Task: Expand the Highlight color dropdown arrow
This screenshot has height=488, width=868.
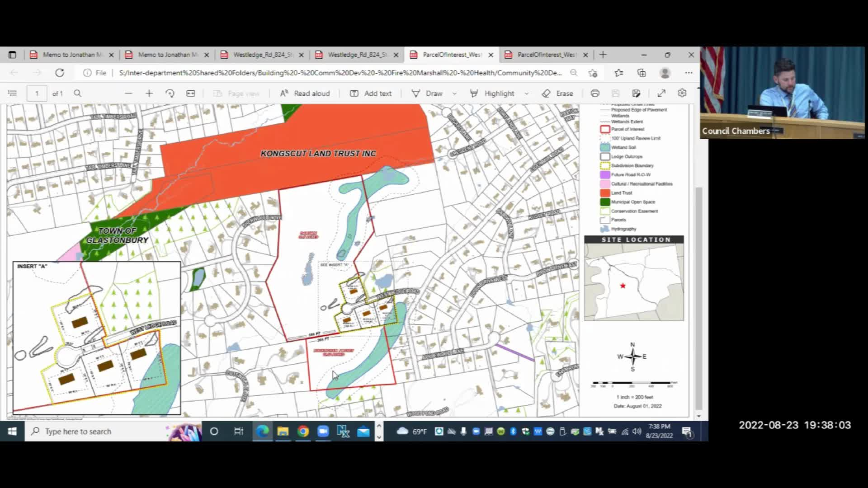Action: coord(527,94)
